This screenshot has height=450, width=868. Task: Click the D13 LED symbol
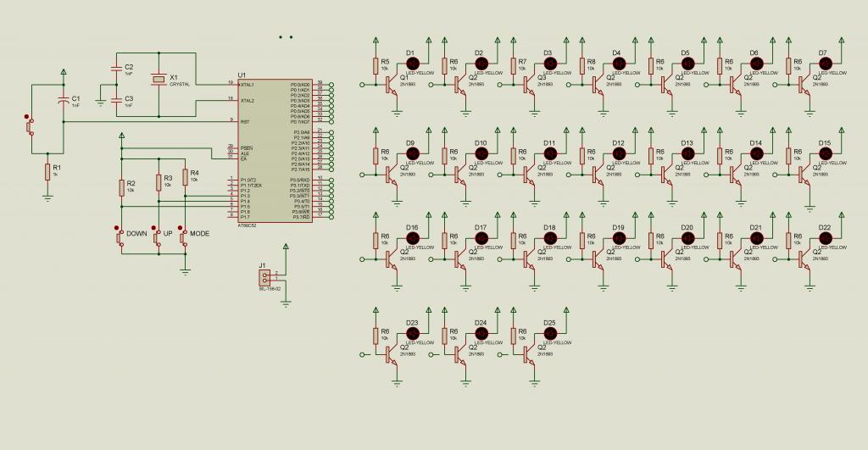tap(687, 153)
